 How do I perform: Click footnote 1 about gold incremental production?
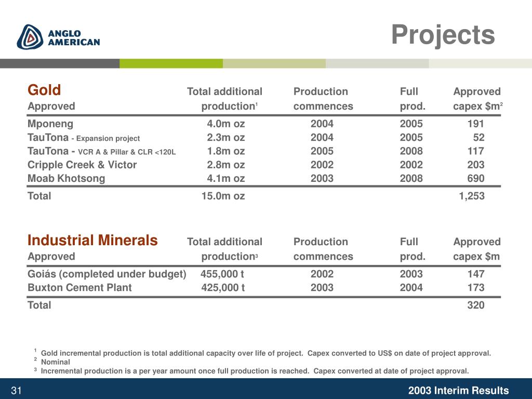coord(262,353)
